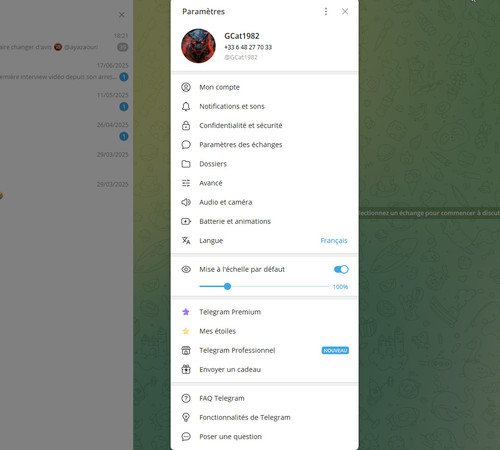Click the eye icon beside Mise à l'échelle
The width and height of the screenshot is (500, 450).
pyautogui.click(x=186, y=269)
